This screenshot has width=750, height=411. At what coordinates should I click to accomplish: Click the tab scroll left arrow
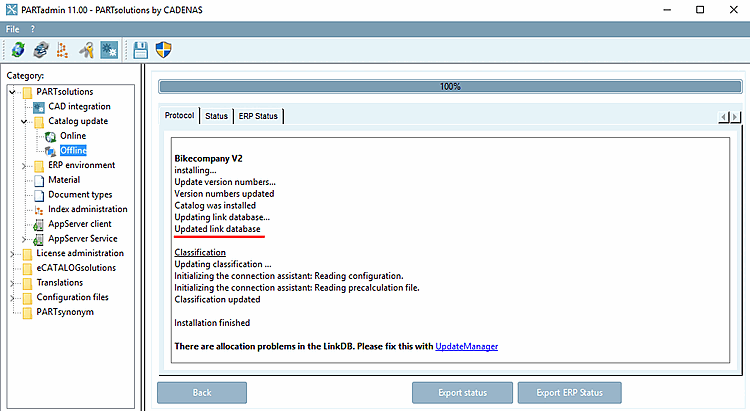pos(724,117)
